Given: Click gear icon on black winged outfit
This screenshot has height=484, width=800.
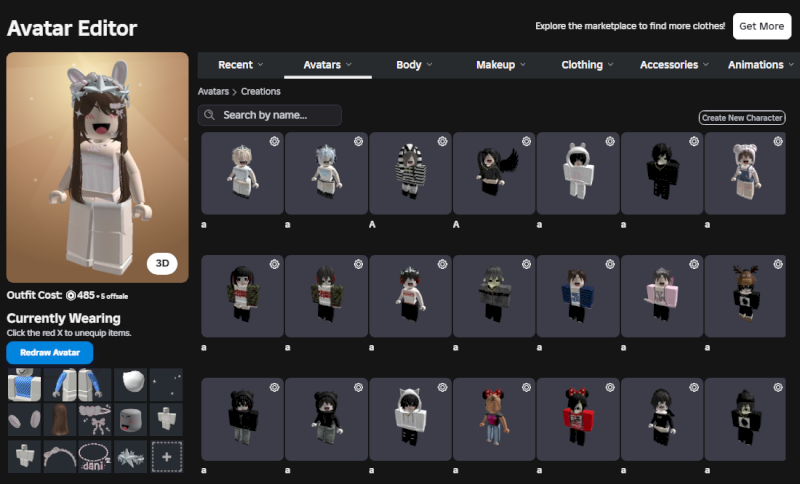Looking at the screenshot, I should tap(525, 142).
